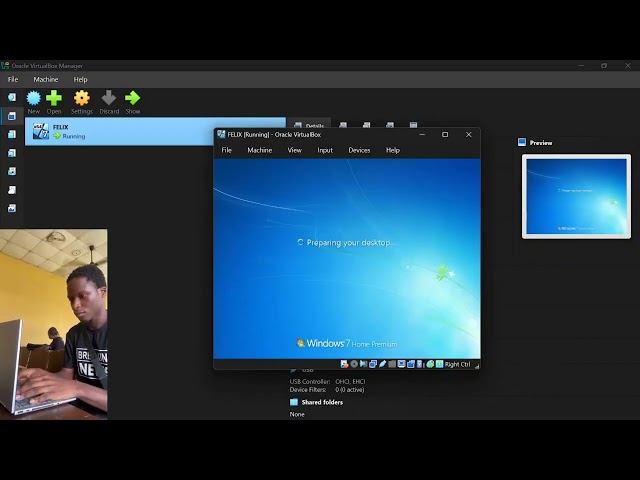Open File menu in FELIX VM window

227,150
